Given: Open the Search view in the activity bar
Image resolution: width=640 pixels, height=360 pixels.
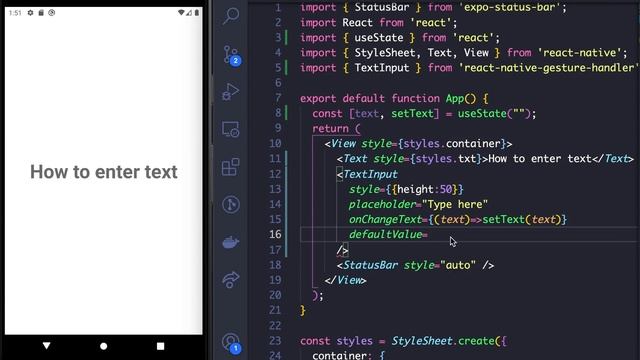Looking at the screenshot, I should [x=231, y=17].
